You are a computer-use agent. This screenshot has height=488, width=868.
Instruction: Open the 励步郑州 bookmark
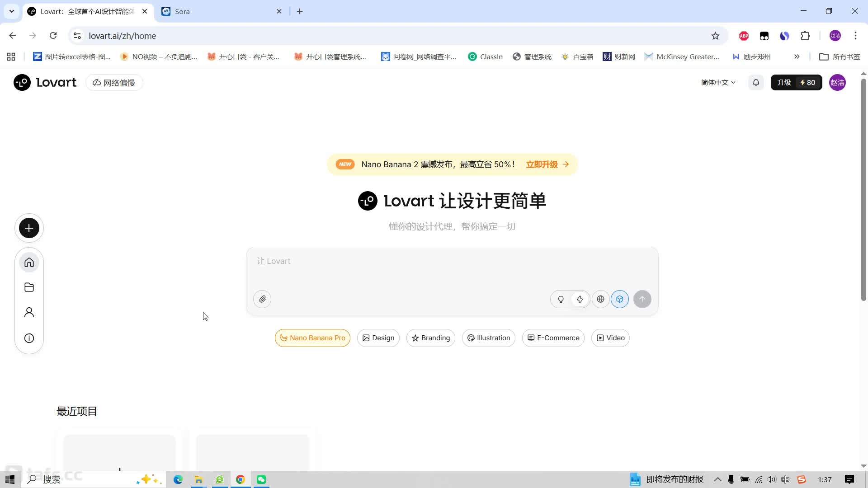[751, 56]
